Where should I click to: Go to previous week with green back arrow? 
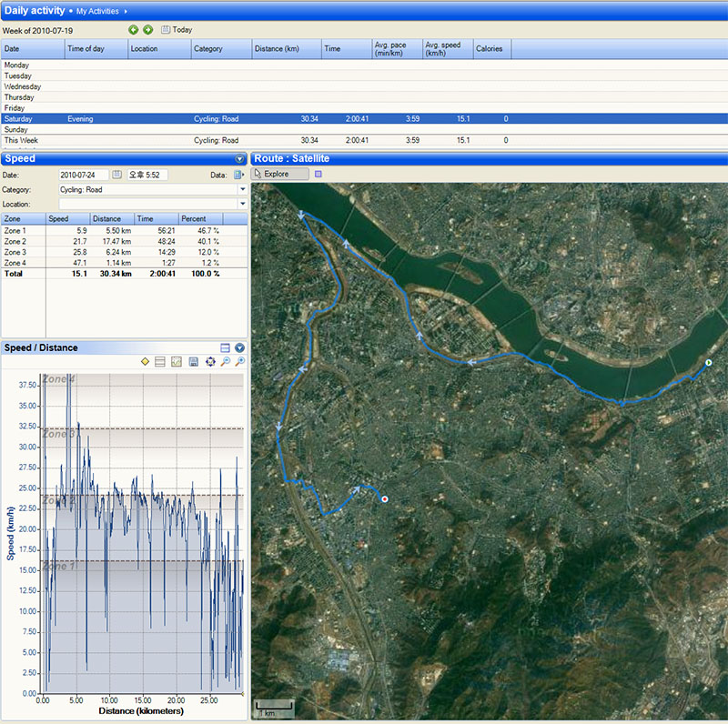pos(134,30)
